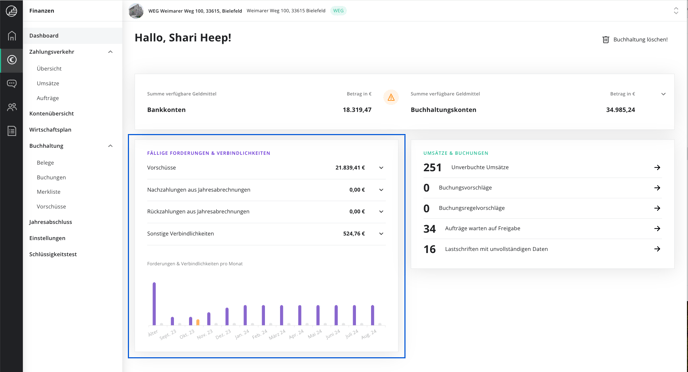Open Aufträge warten auf Freigabe arrow

pos(657,229)
